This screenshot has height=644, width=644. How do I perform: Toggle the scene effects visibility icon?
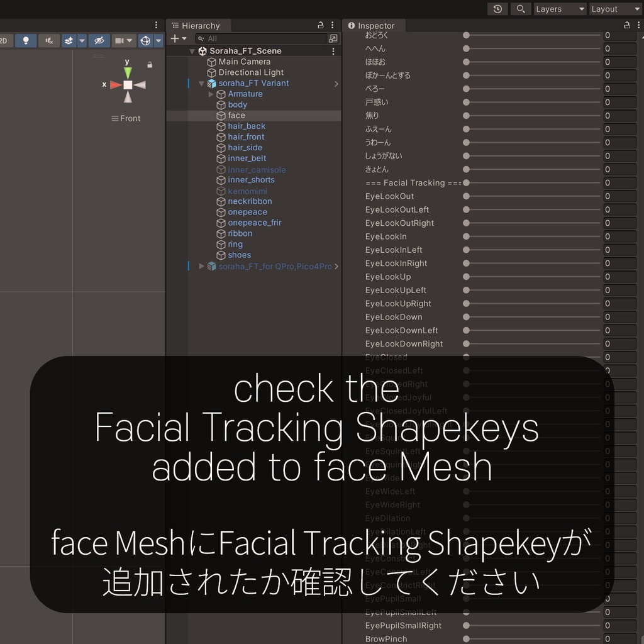[68, 40]
